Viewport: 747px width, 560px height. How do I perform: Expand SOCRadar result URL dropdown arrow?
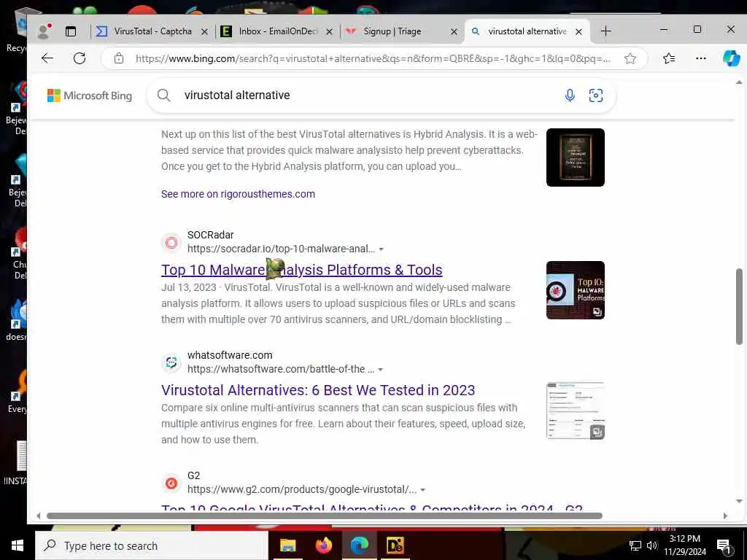click(x=381, y=249)
